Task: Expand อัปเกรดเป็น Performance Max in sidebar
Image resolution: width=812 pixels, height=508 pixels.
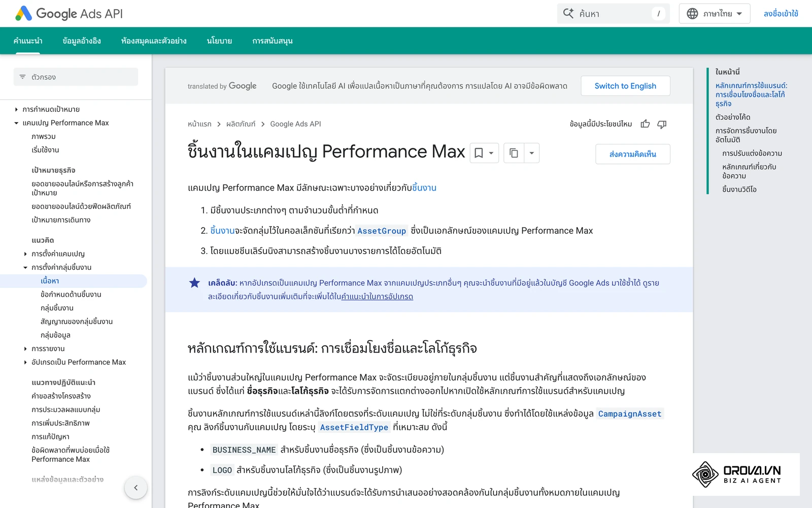Action: [25, 362]
